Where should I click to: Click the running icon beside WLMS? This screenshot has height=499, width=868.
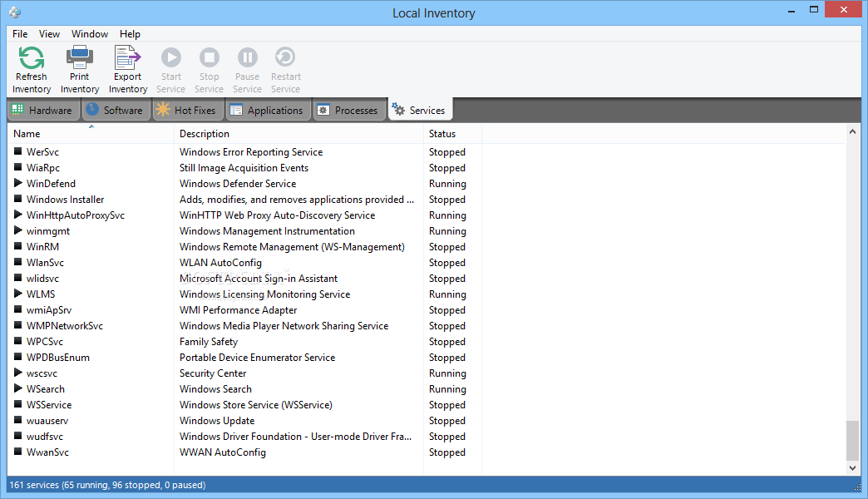18,293
